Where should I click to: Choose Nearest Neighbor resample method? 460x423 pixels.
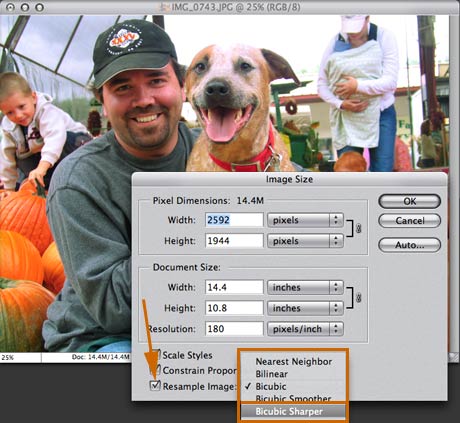coord(294,362)
